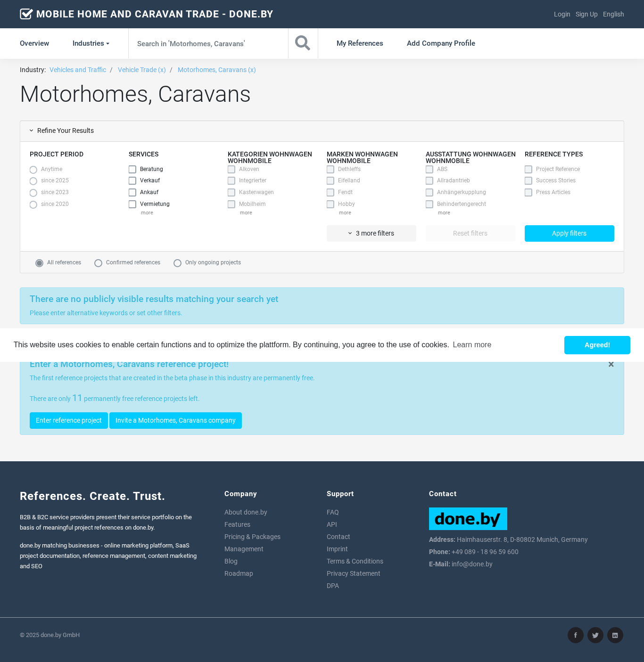The image size is (644, 662).
Task: Enable the Beratung service checkbox
Action: [x=132, y=169]
